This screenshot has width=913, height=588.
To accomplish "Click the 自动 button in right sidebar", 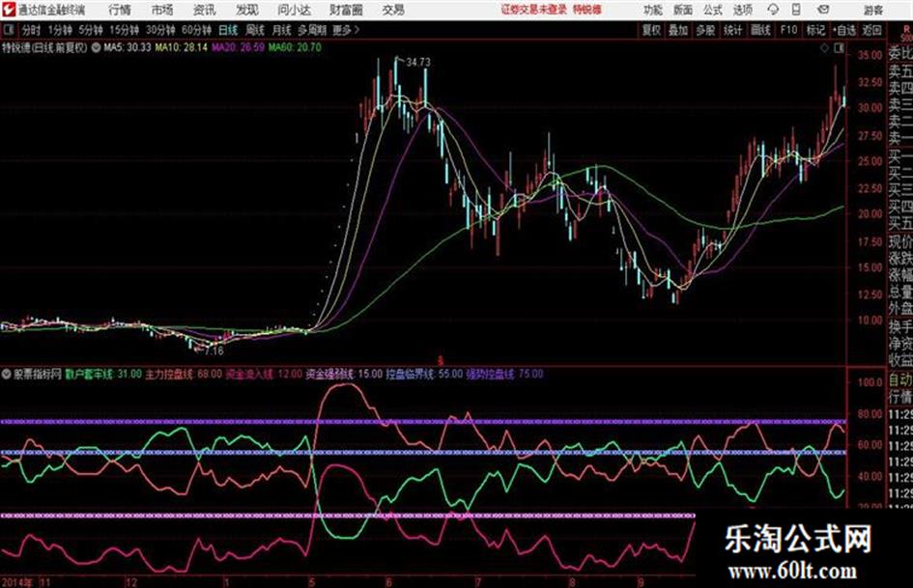I will [899, 380].
